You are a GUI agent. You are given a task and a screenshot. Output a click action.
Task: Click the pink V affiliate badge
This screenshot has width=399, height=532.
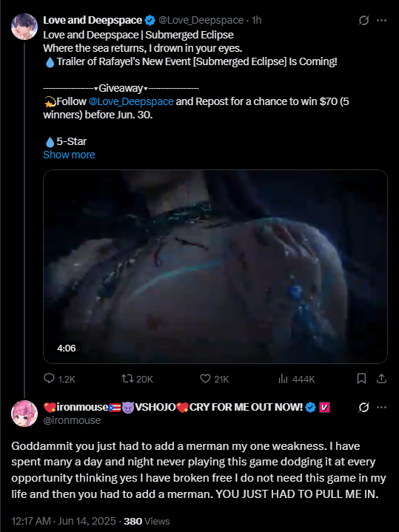tap(325, 407)
